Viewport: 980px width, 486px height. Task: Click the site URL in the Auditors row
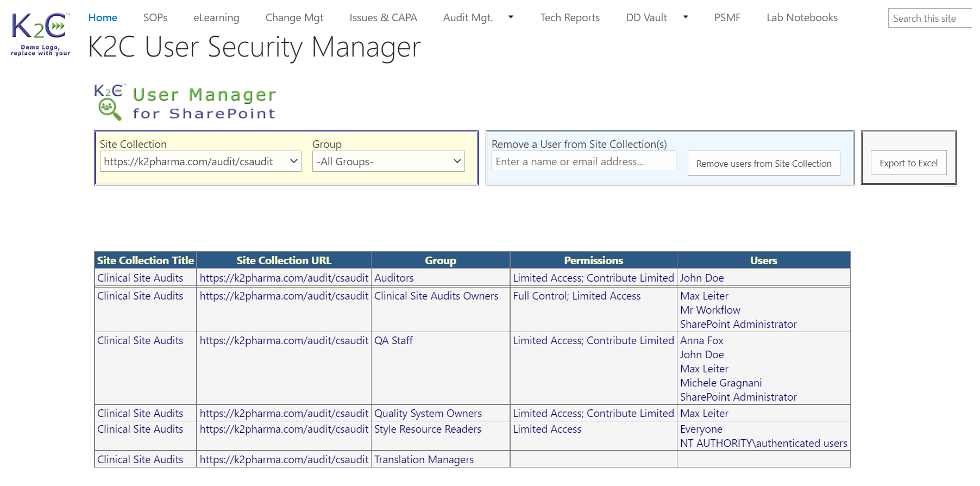[x=284, y=278]
